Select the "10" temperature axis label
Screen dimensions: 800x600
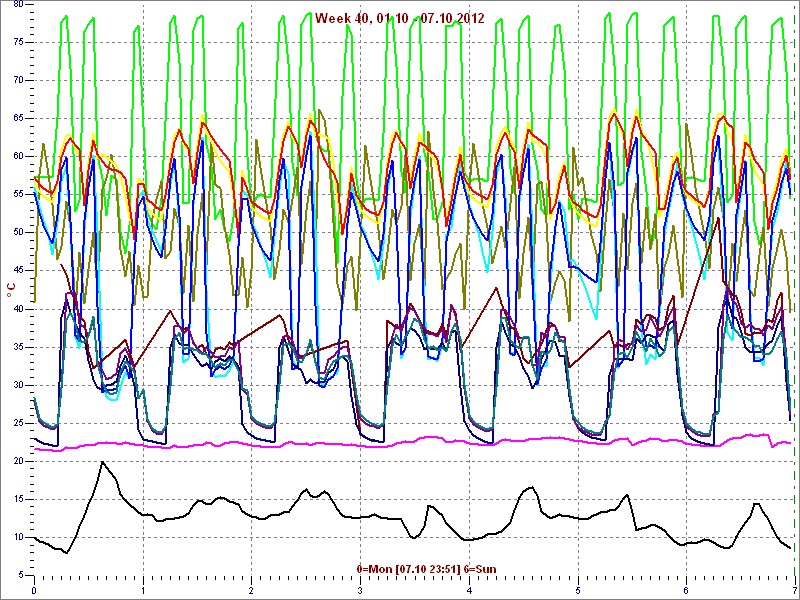pos(18,537)
